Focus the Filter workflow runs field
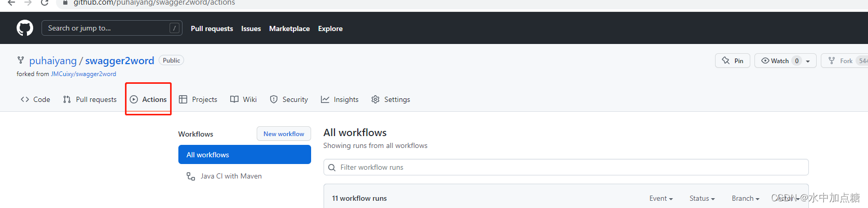This screenshot has width=868, height=208. click(x=566, y=167)
